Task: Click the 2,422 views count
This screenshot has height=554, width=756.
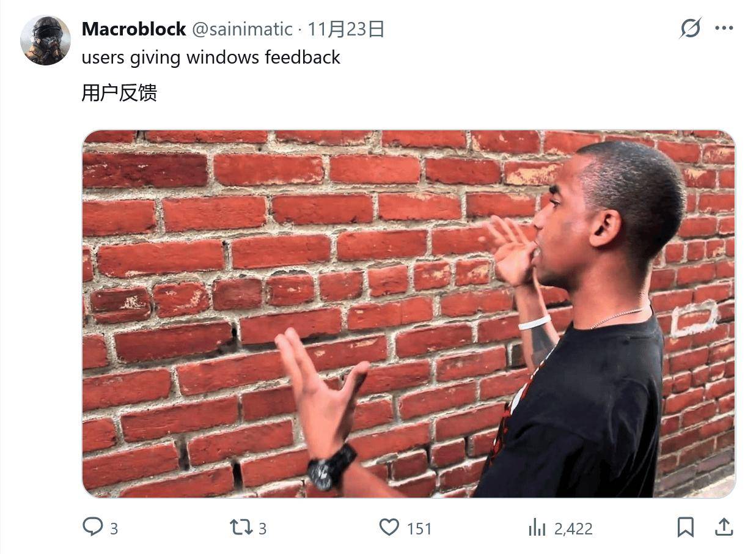Action: point(573,529)
